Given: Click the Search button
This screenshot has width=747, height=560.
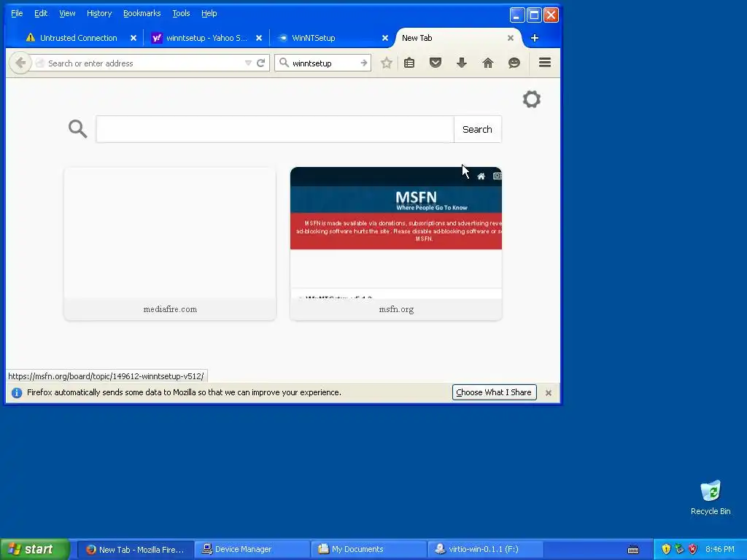Looking at the screenshot, I should click(477, 129).
